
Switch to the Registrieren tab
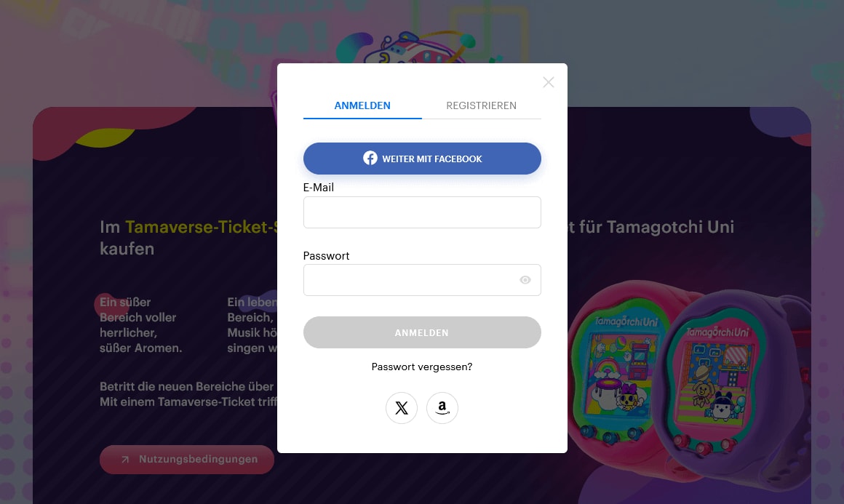[481, 105]
